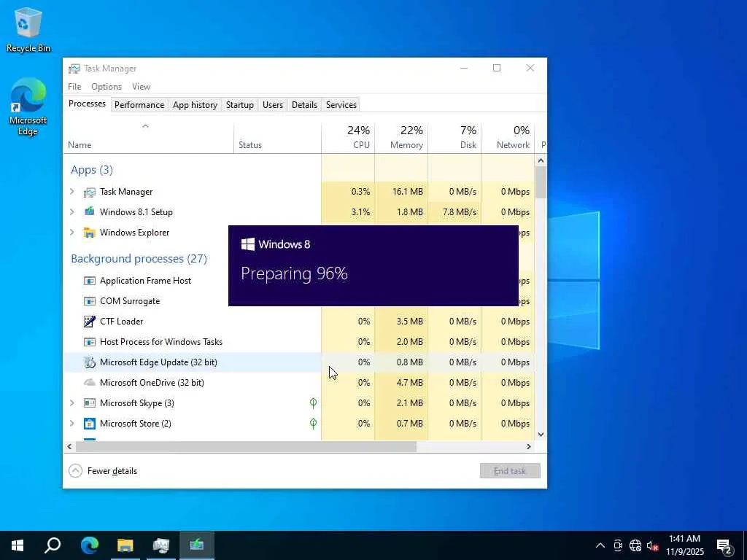Click the COM Surrogate icon
This screenshot has width=747, height=560.
90,301
